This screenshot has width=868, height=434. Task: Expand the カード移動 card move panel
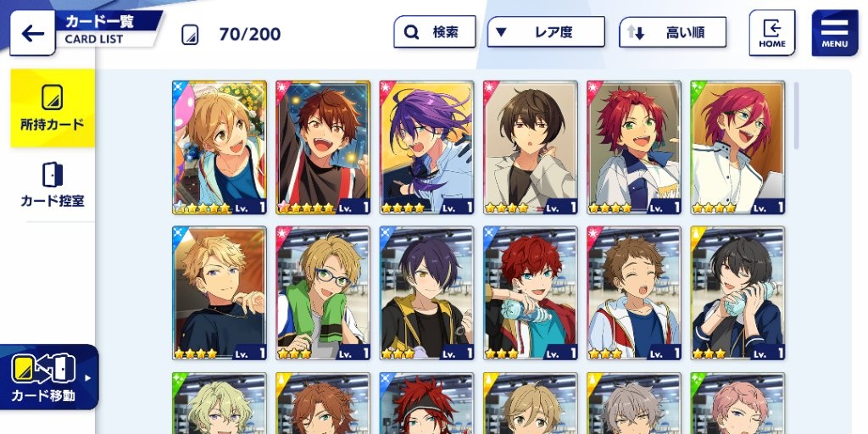[49, 377]
